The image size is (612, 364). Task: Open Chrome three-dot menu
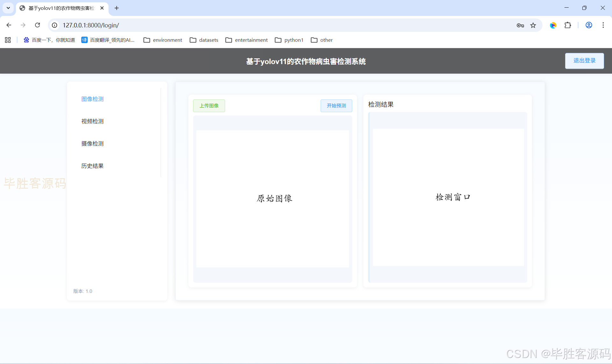[x=603, y=25]
